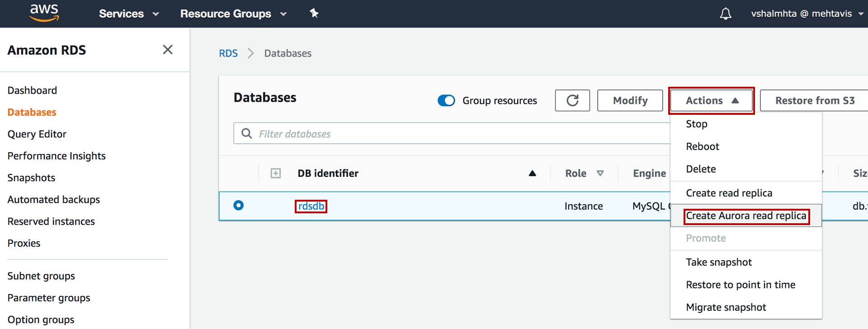
Task: Open Proxies in sidebar
Action: coord(24,243)
